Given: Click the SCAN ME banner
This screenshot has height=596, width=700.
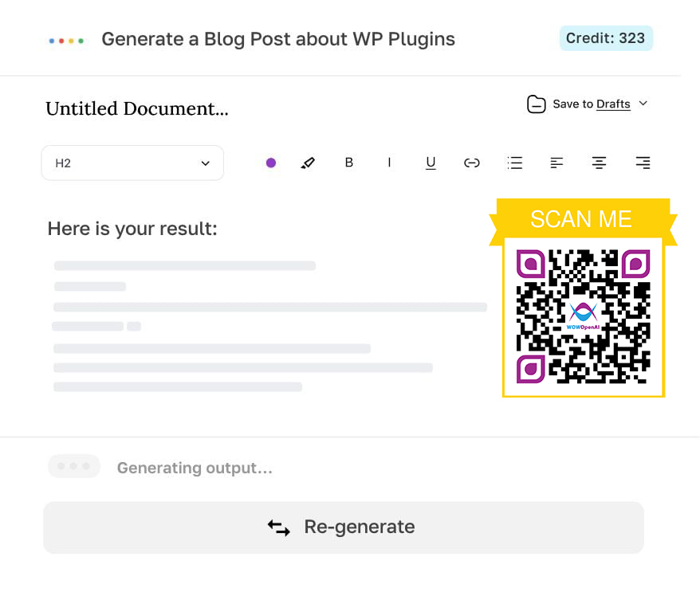Looking at the screenshot, I should coord(582,219).
